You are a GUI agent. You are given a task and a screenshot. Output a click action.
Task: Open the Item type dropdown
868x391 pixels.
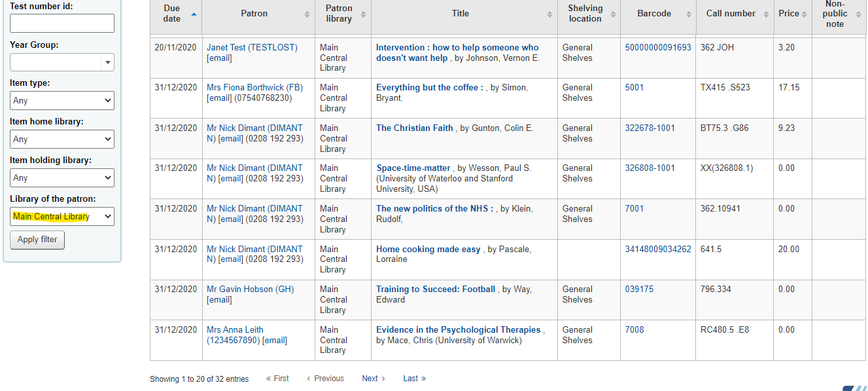click(62, 101)
